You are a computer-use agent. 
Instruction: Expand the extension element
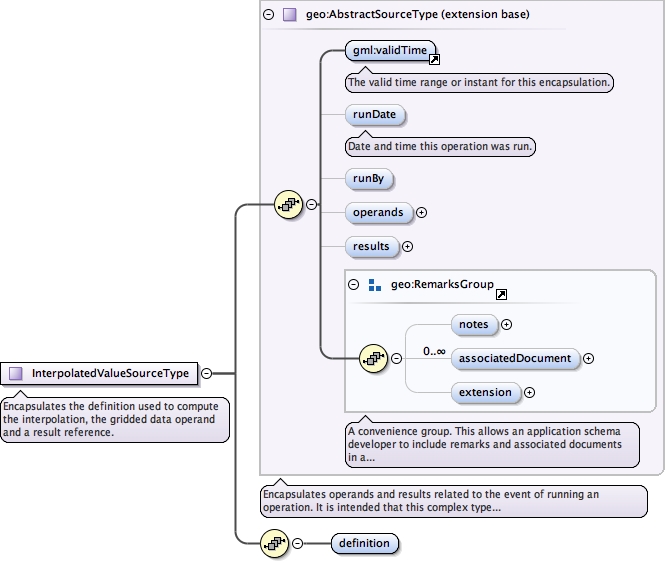529,392
